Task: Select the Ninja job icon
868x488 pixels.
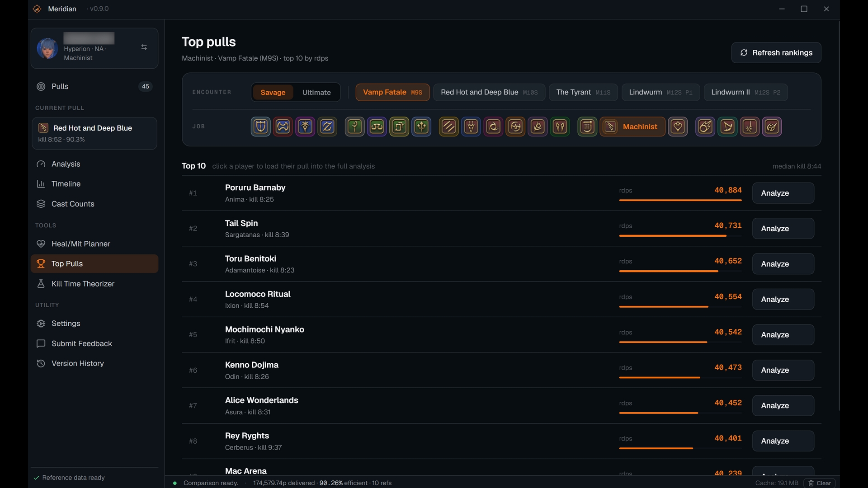Action: [x=493, y=127]
